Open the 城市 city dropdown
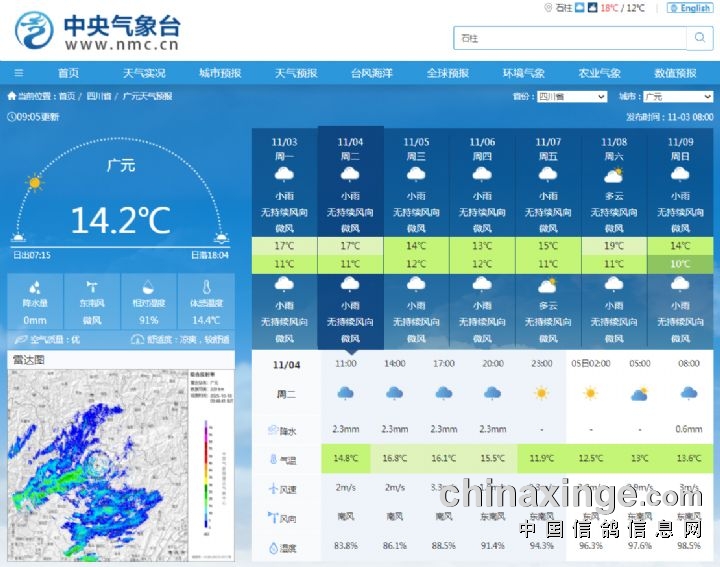The height and width of the screenshot is (567, 720). [675, 97]
